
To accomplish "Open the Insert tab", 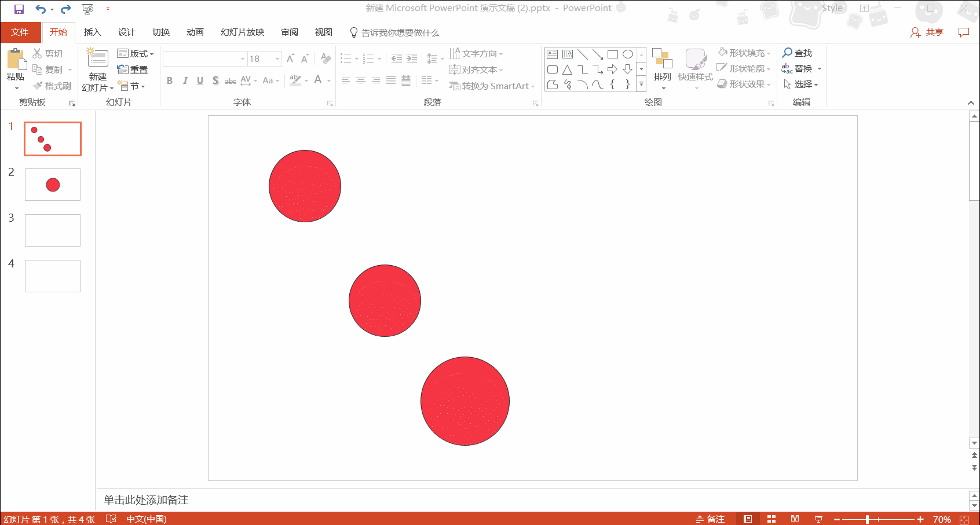I will click(x=92, y=32).
